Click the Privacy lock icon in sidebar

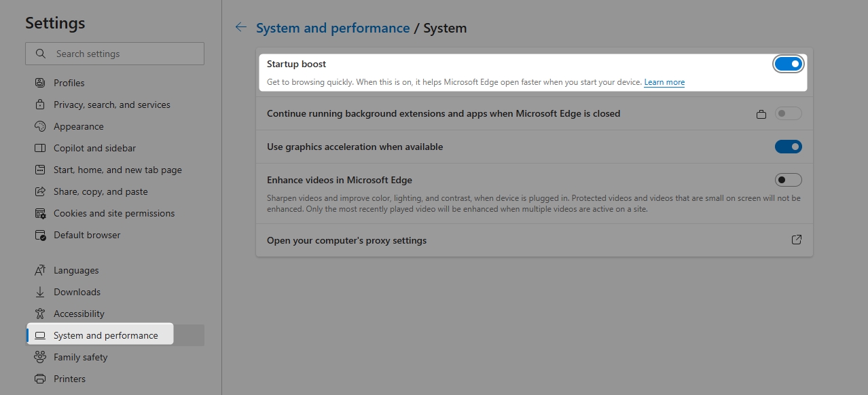point(40,105)
